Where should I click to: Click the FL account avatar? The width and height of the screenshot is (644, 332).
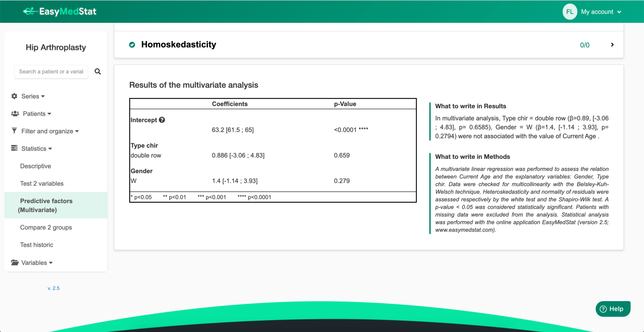pyautogui.click(x=570, y=12)
